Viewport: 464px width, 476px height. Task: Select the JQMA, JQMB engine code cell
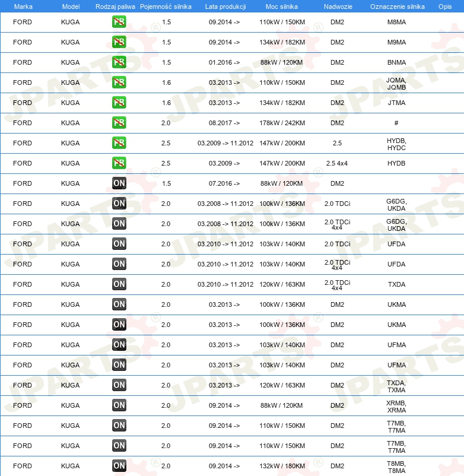pyautogui.click(x=396, y=84)
